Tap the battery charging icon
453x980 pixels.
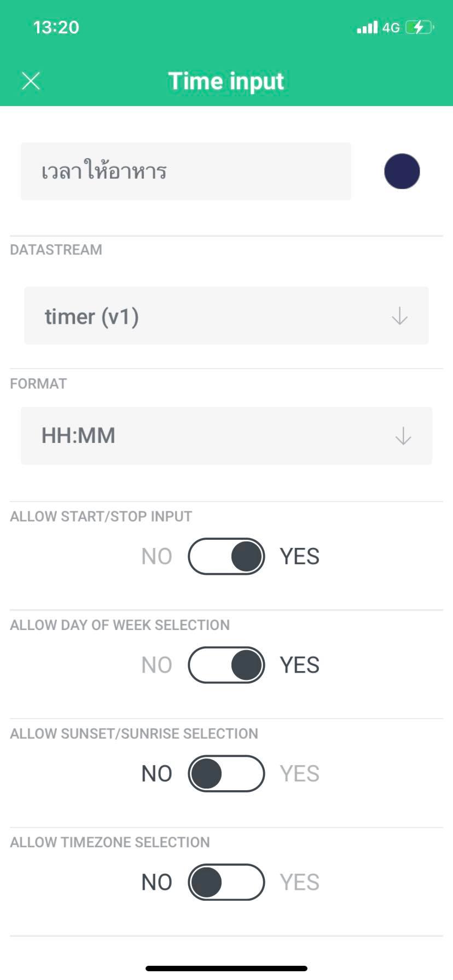click(420, 27)
